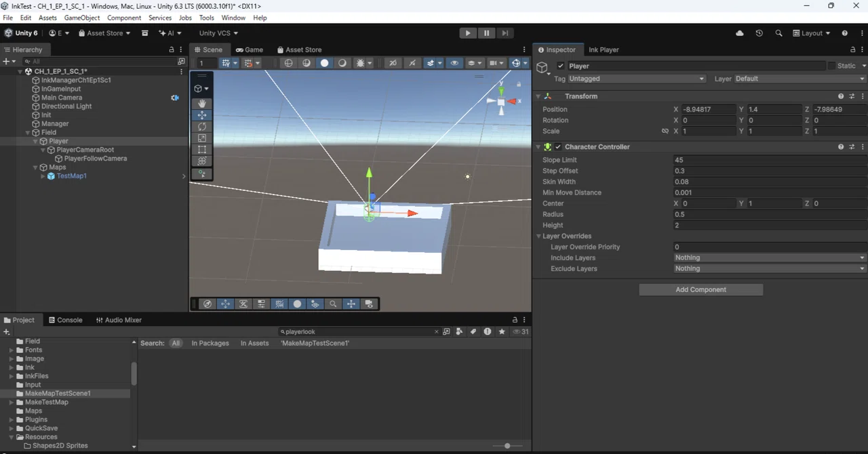Click the Step frame button
868x454 pixels.
(505, 33)
